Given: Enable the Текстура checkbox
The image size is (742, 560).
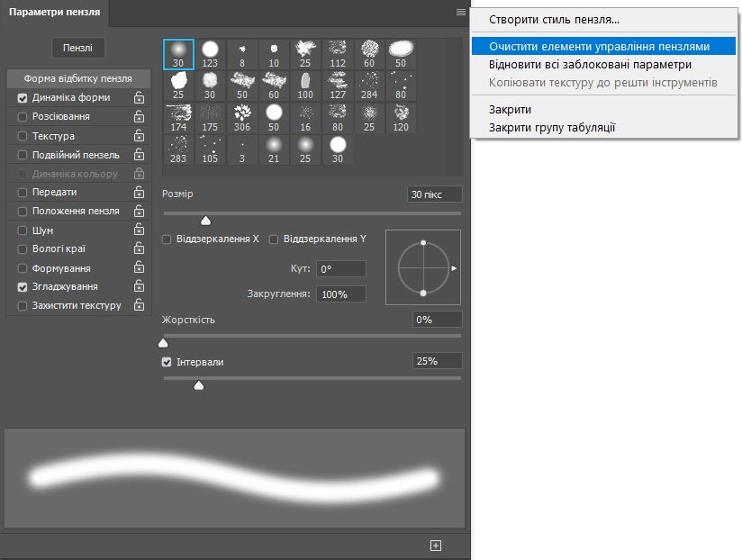Looking at the screenshot, I should 23,136.
